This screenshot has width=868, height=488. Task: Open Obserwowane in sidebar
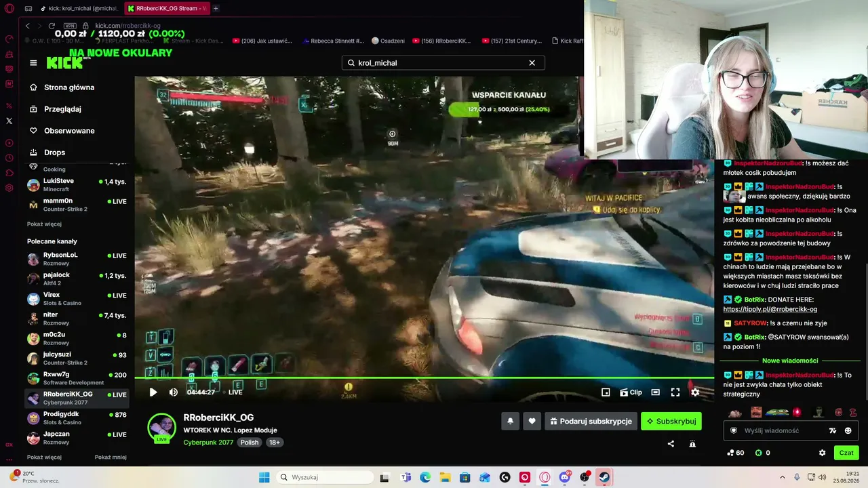tap(69, 131)
